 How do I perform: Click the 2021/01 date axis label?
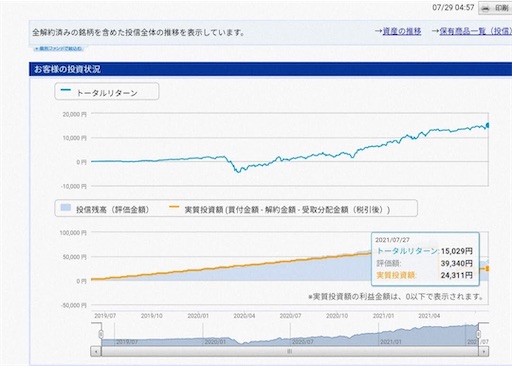pyautogui.click(x=383, y=315)
